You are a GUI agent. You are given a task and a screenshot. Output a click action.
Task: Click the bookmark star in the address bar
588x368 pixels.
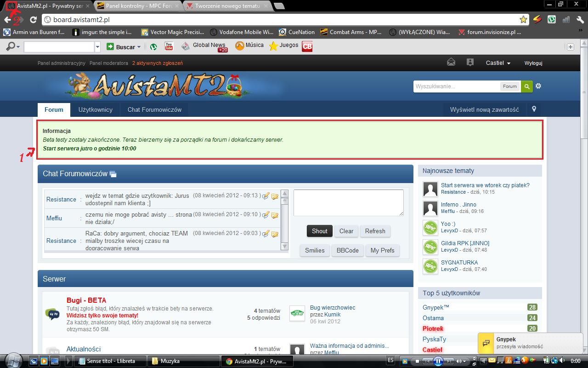523,20
